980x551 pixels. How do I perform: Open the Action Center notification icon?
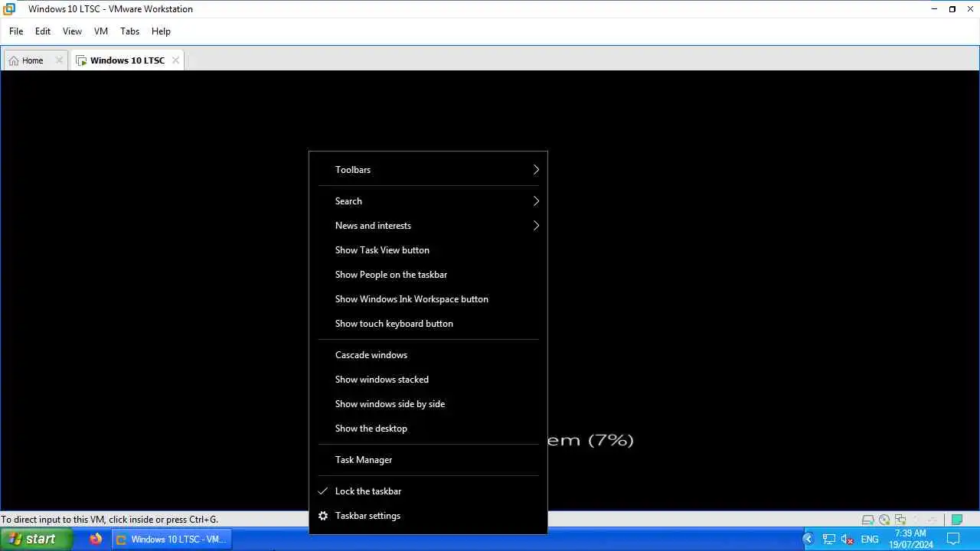(x=953, y=539)
